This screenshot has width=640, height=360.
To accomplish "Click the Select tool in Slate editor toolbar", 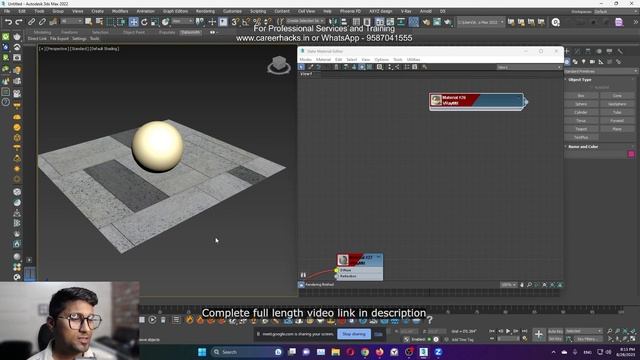I will pos(302,67).
